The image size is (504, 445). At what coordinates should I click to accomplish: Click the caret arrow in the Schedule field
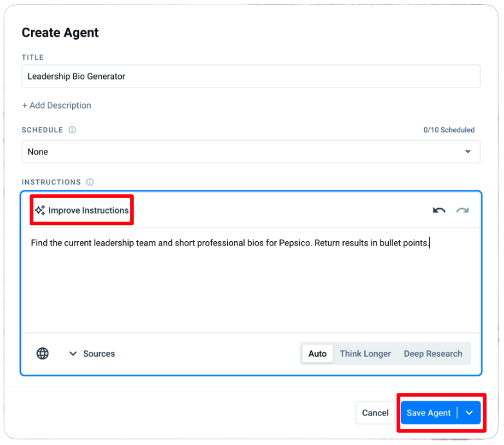[468, 152]
